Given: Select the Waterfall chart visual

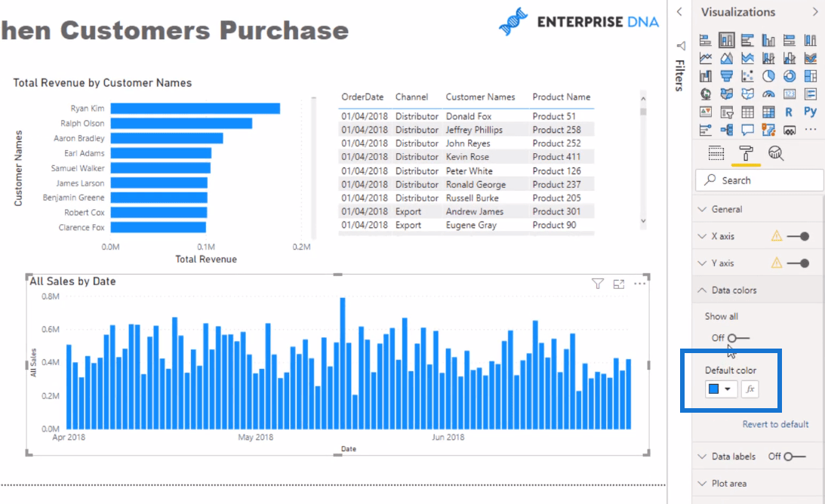Looking at the screenshot, I should click(706, 76).
